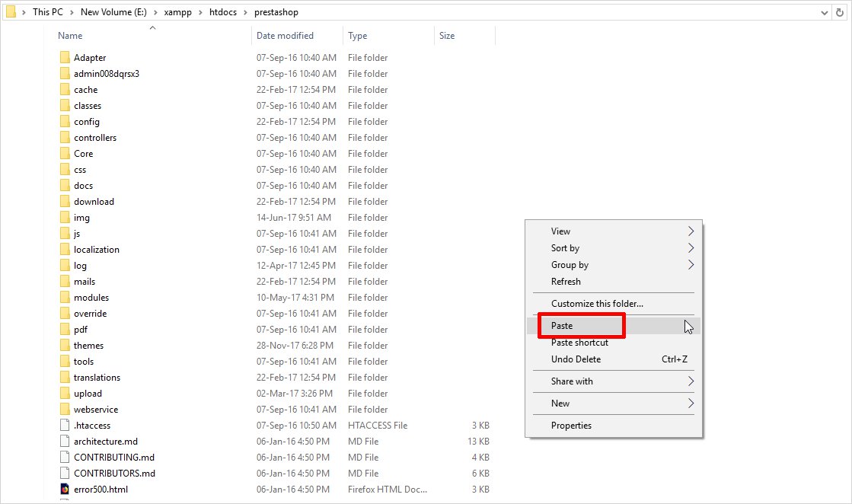Choose Paste shortcut from the context menu
Viewport: 852px width, 504px height.
click(x=614, y=343)
